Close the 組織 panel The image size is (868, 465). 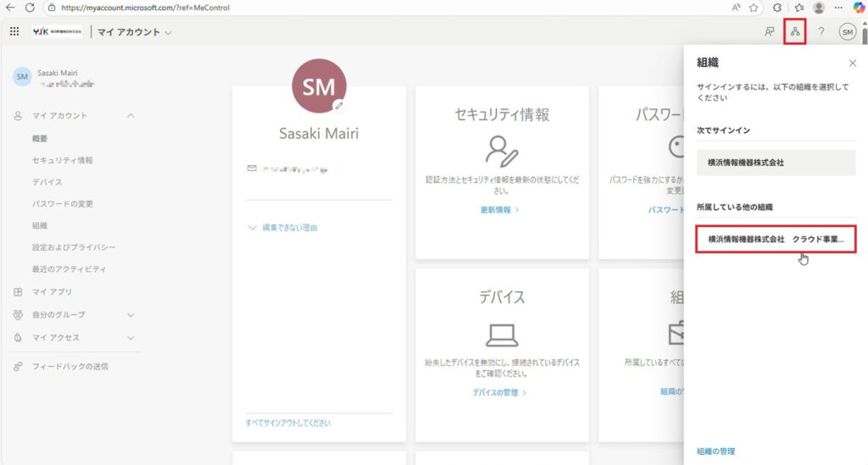852,64
